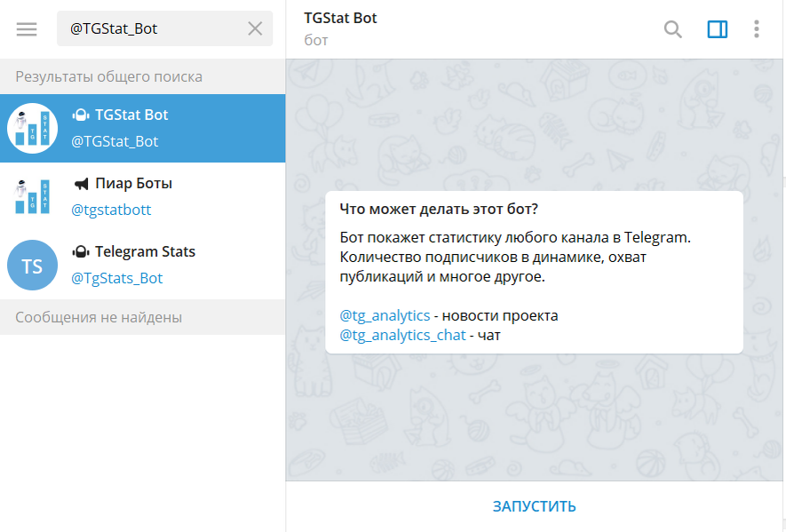Open the hamburger main menu
Image resolution: width=786 pixels, height=532 pixels.
[27, 28]
